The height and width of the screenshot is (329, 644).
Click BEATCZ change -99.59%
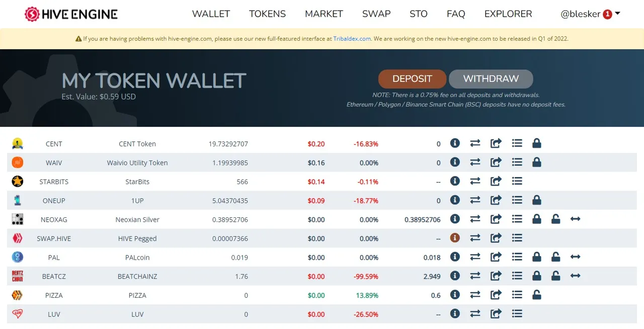pos(366,276)
